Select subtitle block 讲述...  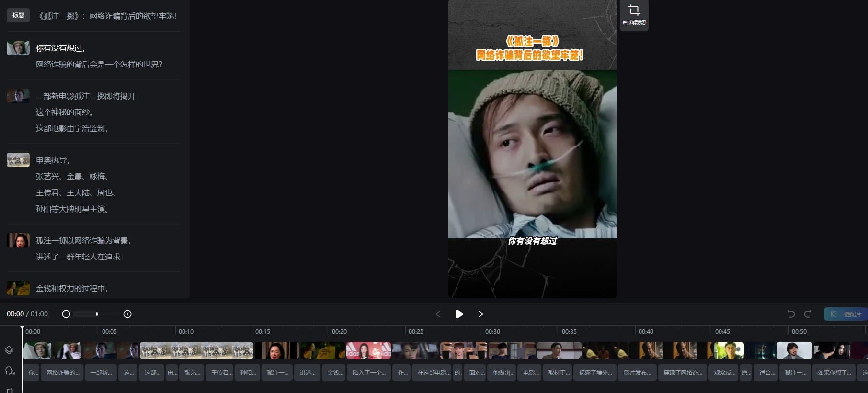307,372
